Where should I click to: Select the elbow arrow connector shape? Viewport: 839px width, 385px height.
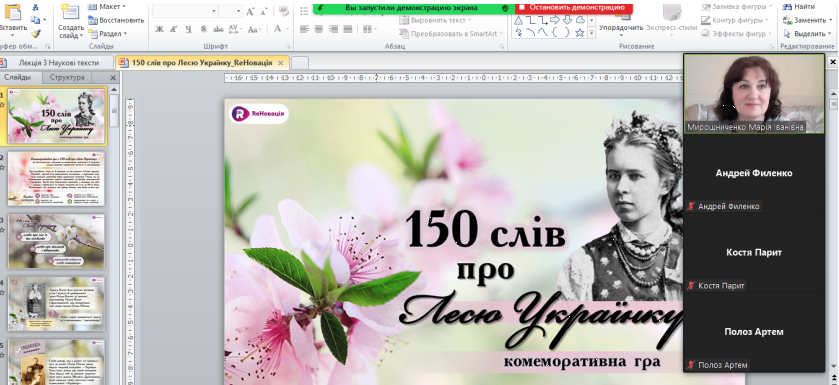[x=543, y=20]
